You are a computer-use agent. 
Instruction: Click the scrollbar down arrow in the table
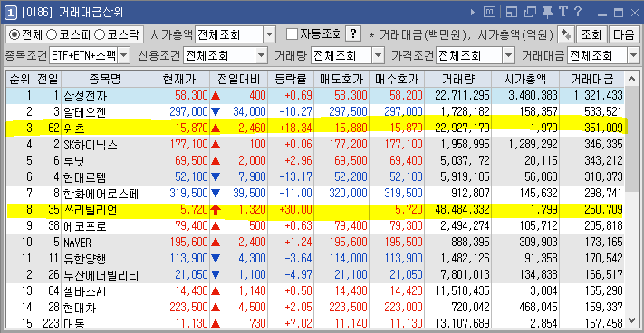click(x=631, y=320)
